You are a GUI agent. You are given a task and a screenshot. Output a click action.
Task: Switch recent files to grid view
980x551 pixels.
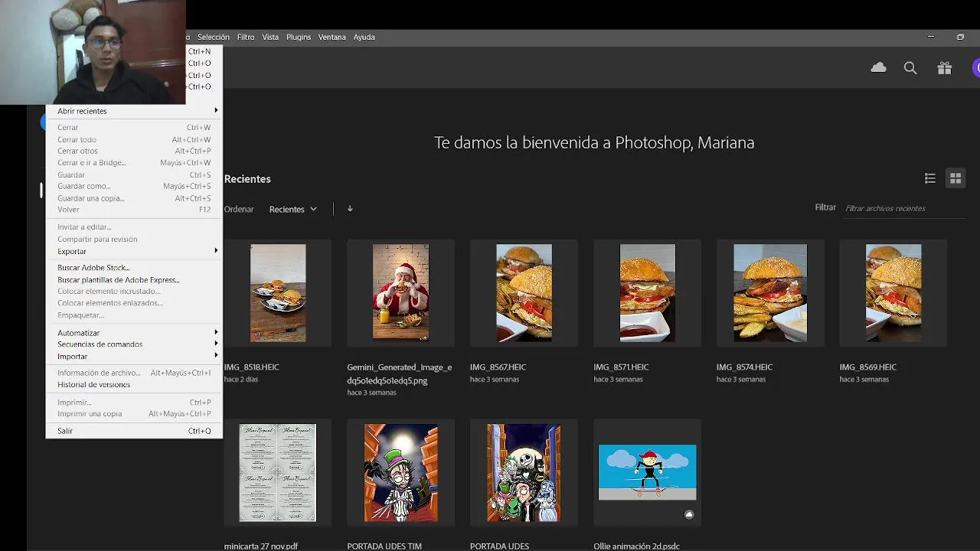pos(955,178)
